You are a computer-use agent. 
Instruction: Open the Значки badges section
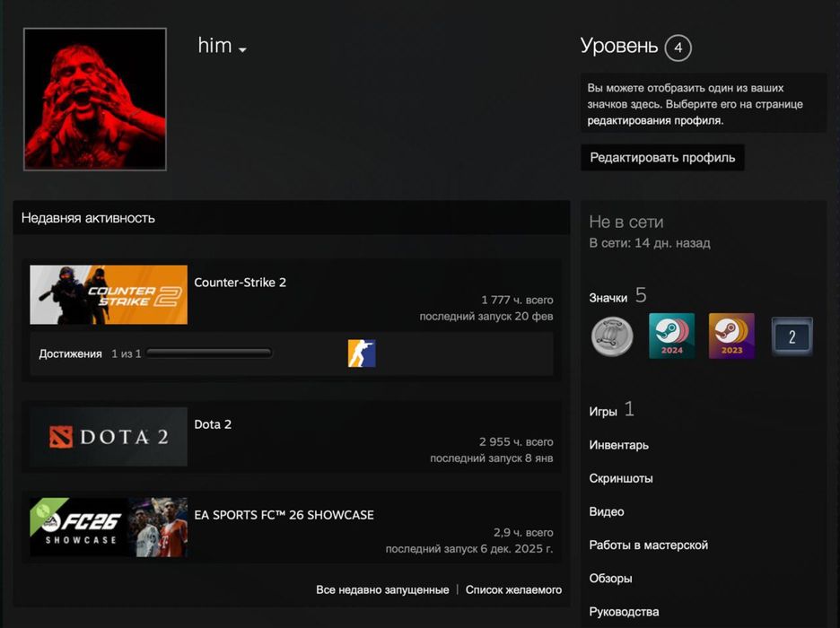(x=608, y=298)
